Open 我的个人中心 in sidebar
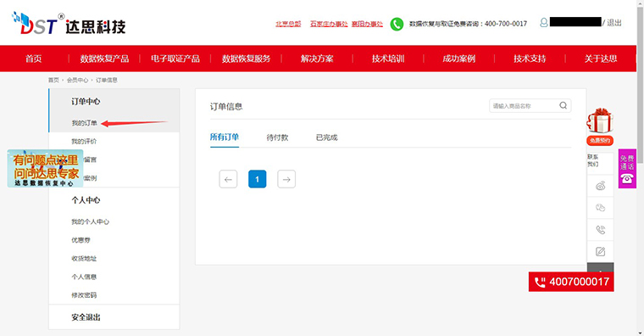Viewport: 644px width, 336px height. [x=91, y=221]
